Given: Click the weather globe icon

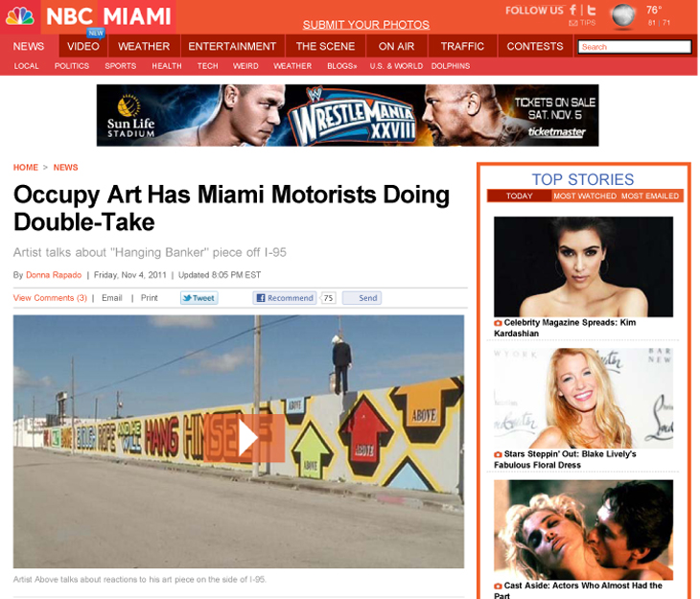Looking at the screenshot, I should 623,16.
